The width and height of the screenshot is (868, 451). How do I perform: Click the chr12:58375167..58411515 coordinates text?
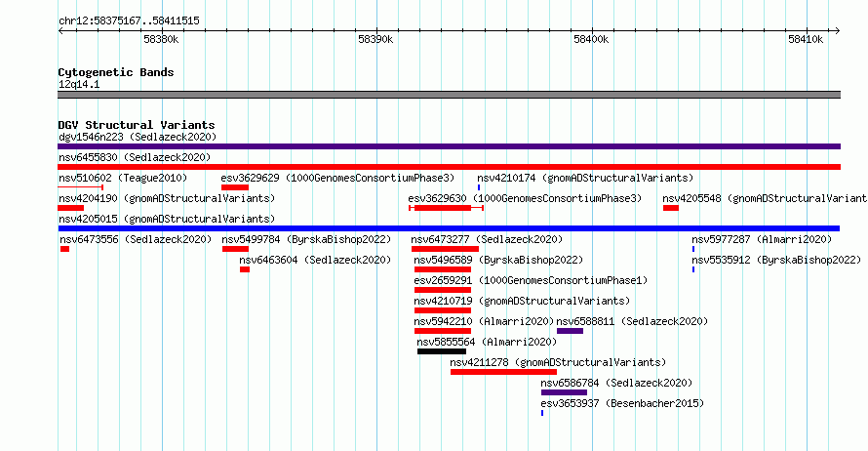point(129,21)
